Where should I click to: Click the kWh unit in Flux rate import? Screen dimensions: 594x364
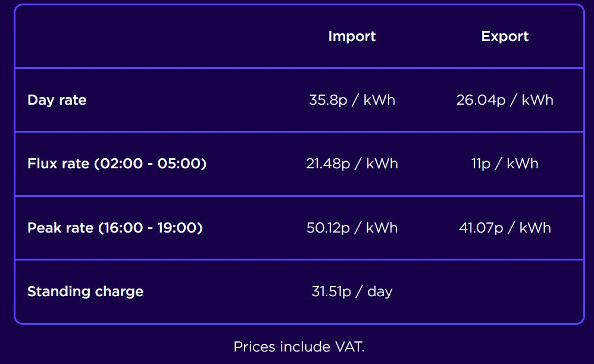382,164
